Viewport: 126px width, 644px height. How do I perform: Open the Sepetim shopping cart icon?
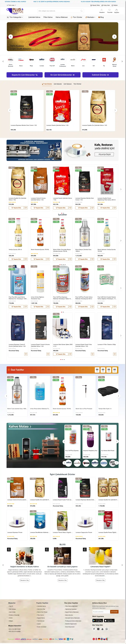[x=116, y=10]
